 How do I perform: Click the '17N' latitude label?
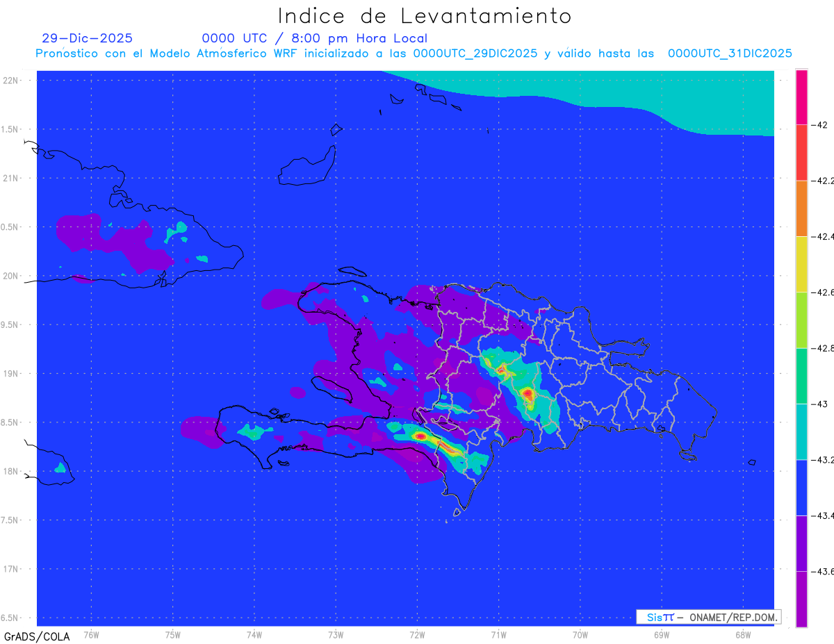[12, 569]
